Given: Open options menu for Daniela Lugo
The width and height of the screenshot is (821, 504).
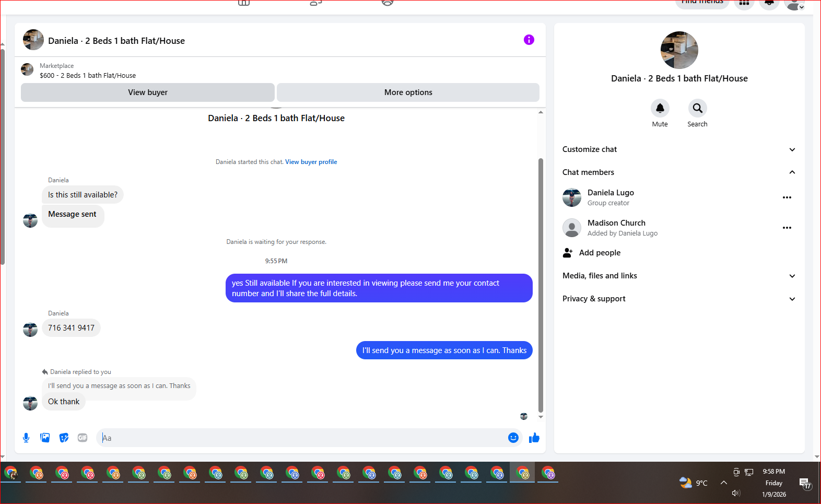Looking at the screenshot, I should [x=787, y=197].
